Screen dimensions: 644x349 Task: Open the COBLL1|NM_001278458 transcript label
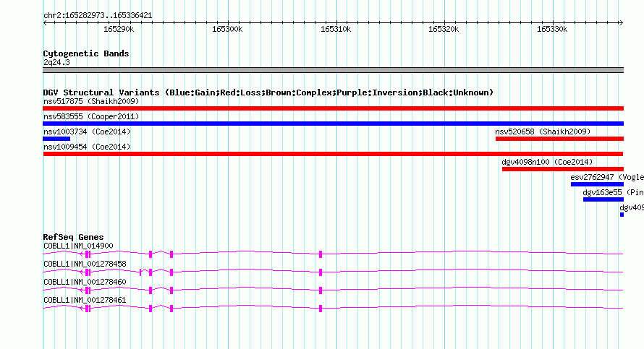tap(85, 264)
